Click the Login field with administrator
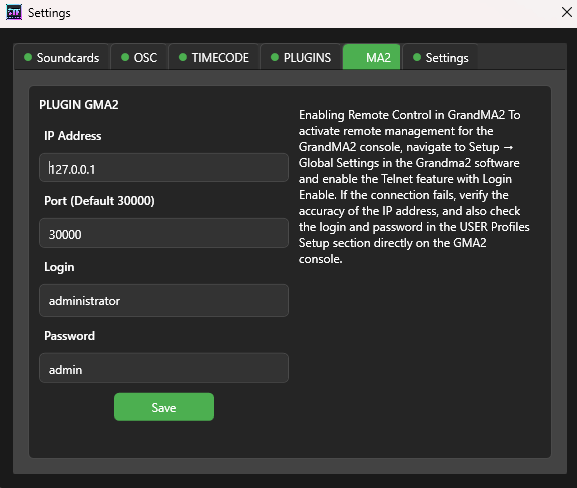The height and width of the screenshot is (488, 577). 164,300
